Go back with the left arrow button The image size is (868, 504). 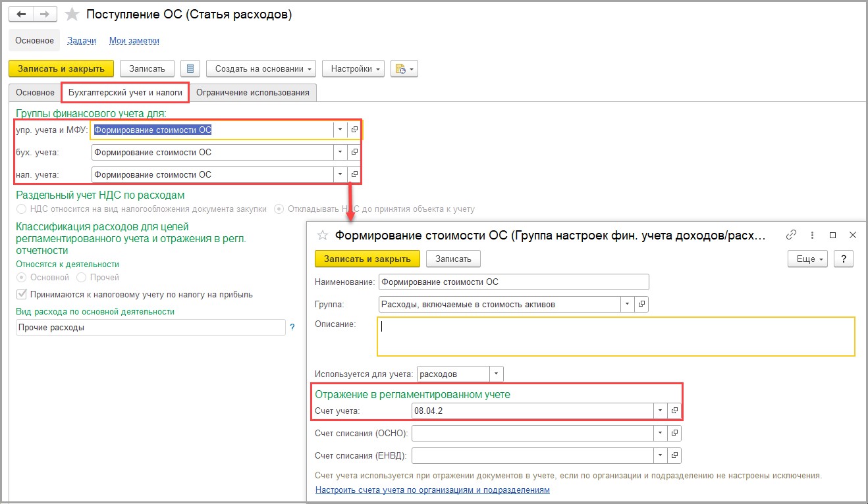click(x=21, y=14)
